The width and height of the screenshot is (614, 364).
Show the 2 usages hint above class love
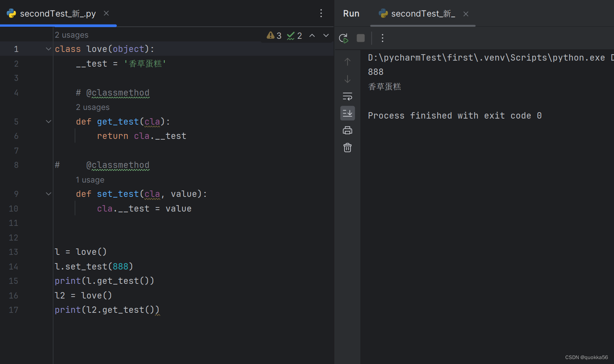click(72, 35)
